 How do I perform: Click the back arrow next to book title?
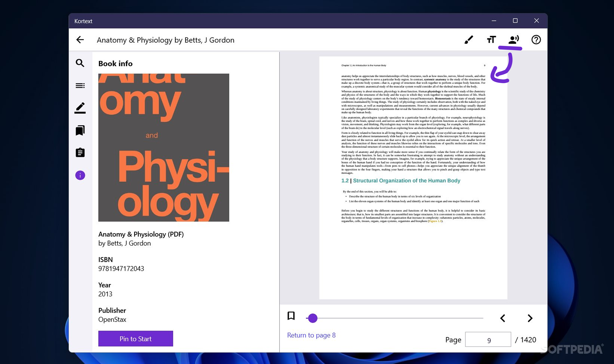pyautogui.click(x=80, y=40)
